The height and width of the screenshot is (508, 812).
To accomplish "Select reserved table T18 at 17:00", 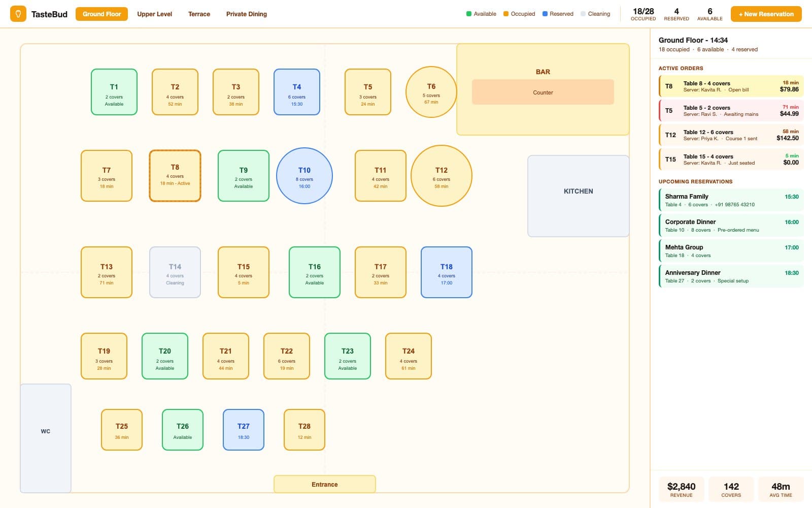I will point(447,272).
